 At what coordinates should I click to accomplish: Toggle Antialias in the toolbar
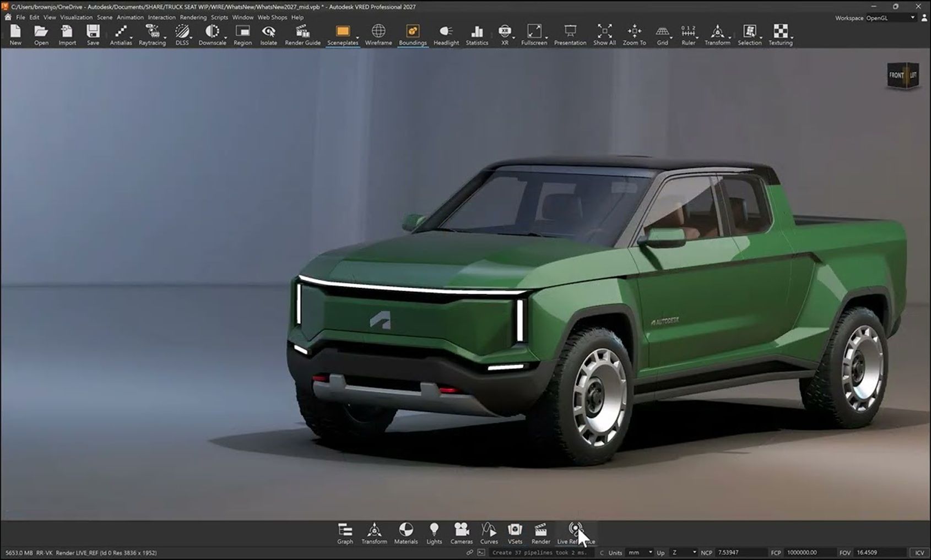tap(121, 35)
